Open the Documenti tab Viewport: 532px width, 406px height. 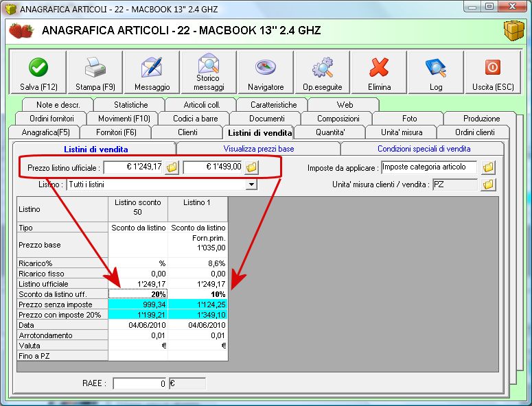click(x=266, y=119)
